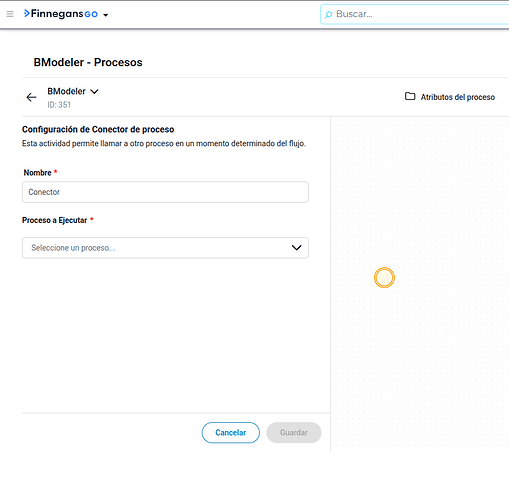Open the hamburger menu icon
509x500 pixels.
tap(10, 14)
